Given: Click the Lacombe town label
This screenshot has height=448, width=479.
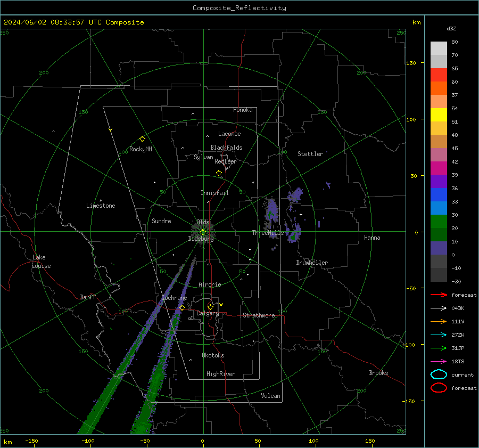Looking at the screenshot, I should point(229,134).
